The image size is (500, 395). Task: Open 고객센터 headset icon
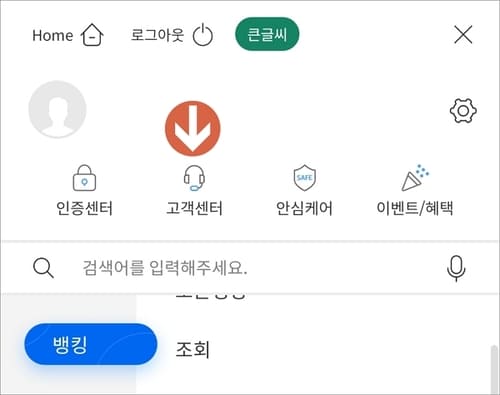194,178
